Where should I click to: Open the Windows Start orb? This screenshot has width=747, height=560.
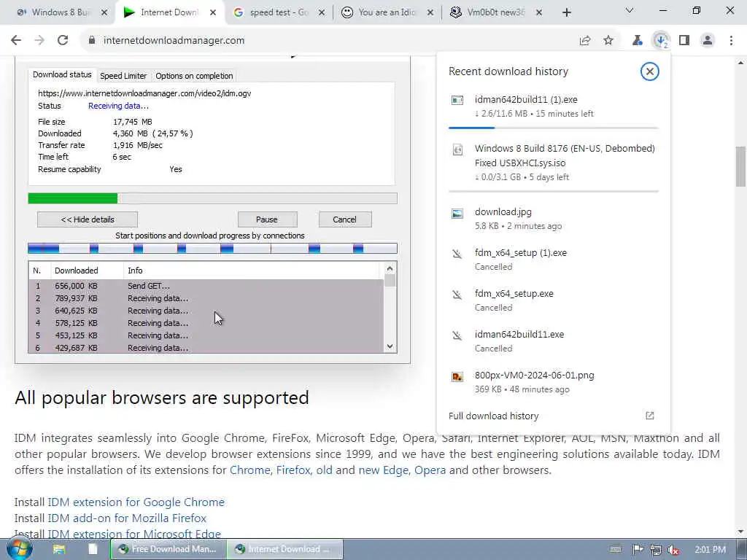[x=19, y=548]
